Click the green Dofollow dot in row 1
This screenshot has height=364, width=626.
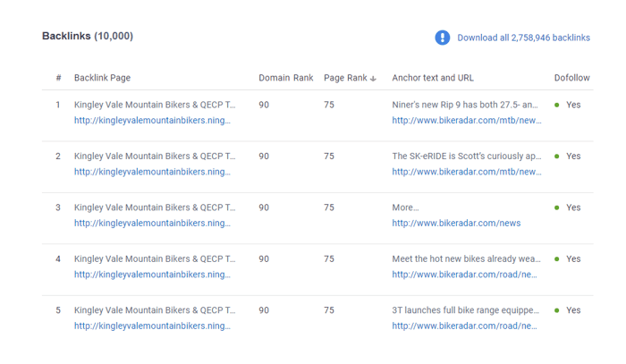point(557,105)
